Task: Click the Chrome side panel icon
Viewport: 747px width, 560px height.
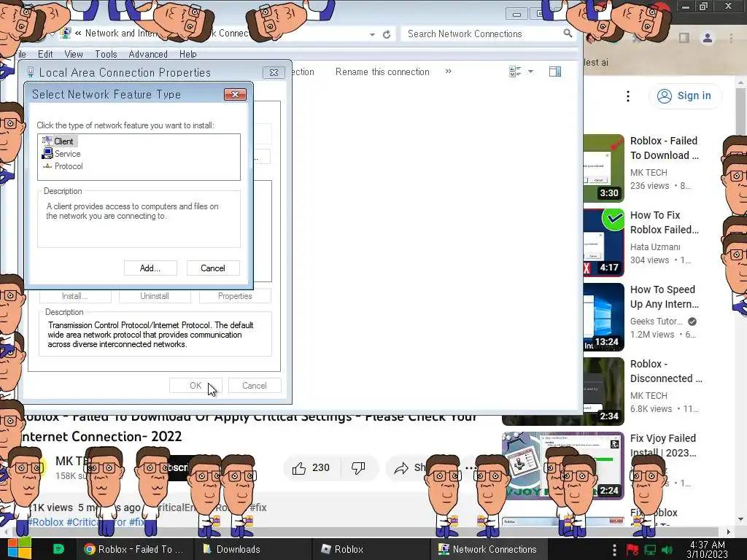Action: coord(684,38)
